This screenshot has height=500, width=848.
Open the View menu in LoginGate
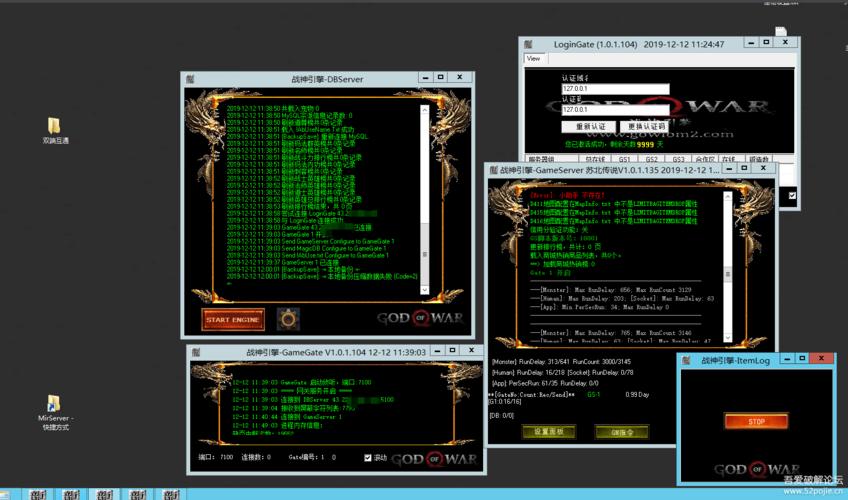click(533, 58)
